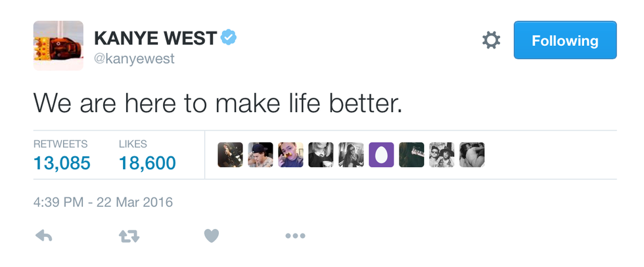
Task: Click the avatar with the backwards cap
Action: coord(260,155)
